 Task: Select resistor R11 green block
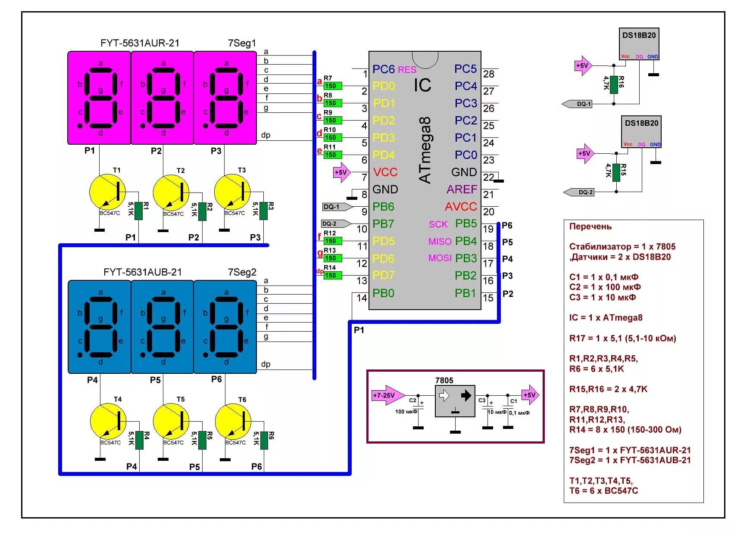[x=333, y=155]
